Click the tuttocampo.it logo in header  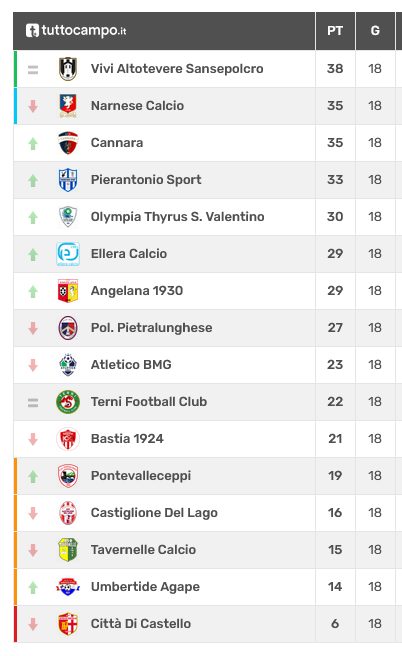point(76,31)
